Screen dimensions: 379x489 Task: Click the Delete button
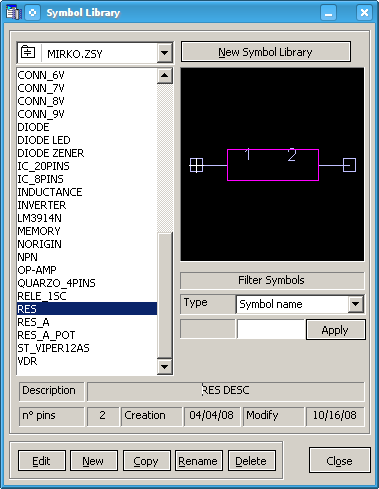(251, 461)
